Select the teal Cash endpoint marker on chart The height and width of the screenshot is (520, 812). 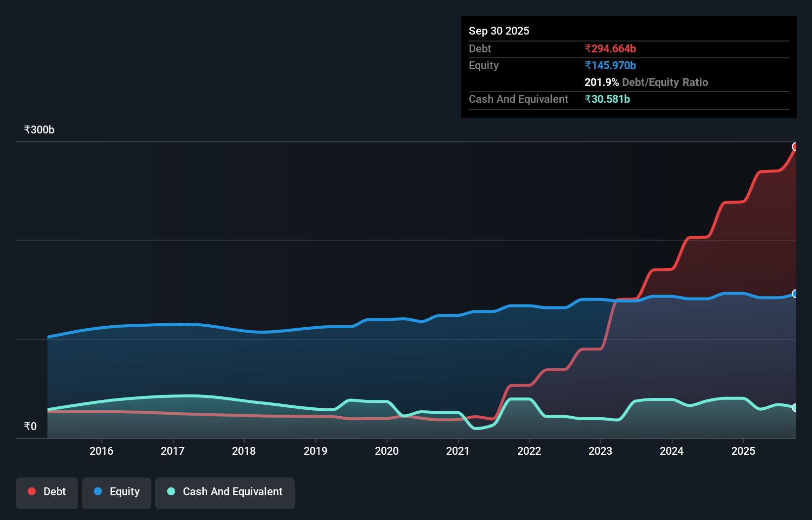795,408
